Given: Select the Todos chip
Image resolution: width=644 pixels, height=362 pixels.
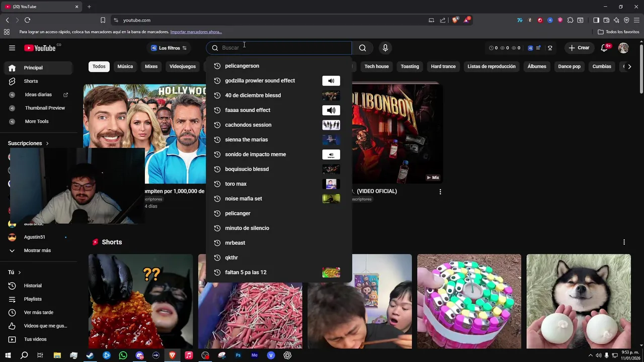Looking at the screenshot, I should (x=99, y=66).
